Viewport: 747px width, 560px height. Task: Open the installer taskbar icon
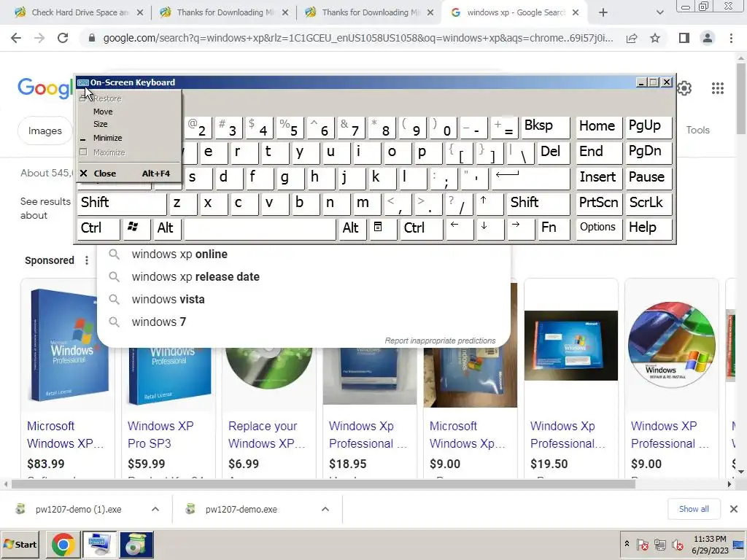[136, 545]
